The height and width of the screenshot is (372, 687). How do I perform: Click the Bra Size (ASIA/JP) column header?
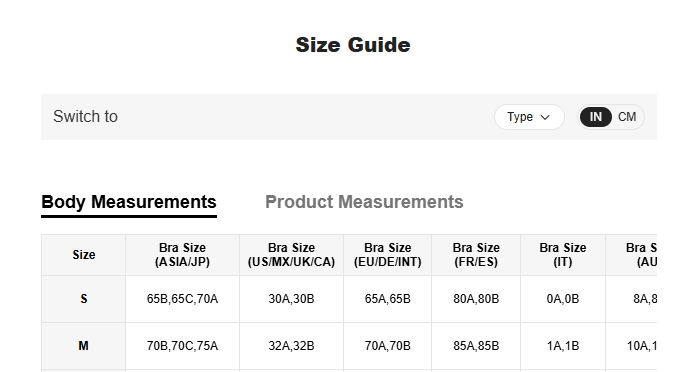182,255
